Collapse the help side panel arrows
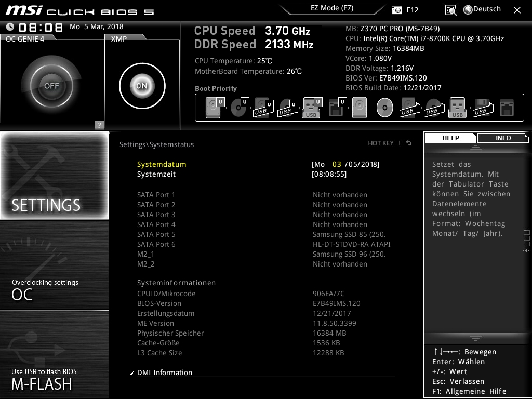 pyautogui.click(x=526, y=251)
